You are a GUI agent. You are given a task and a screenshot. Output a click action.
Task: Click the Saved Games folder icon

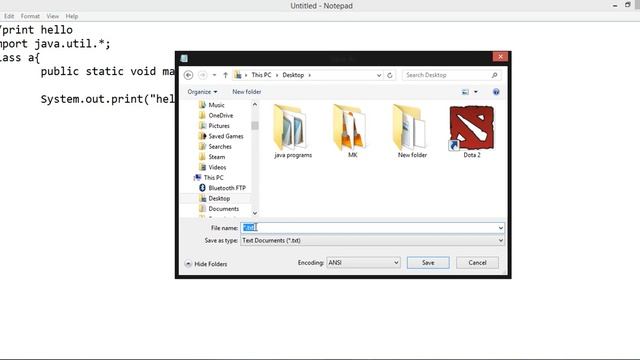pos(202,136)
